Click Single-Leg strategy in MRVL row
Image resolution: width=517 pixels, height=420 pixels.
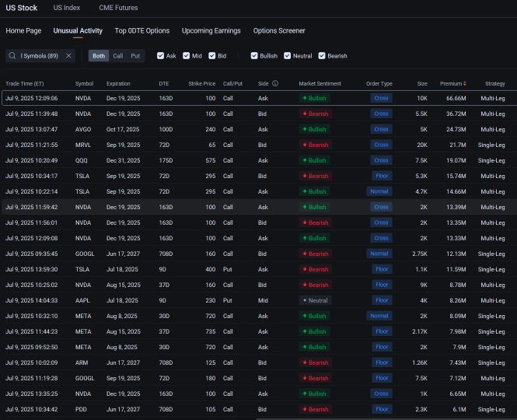[x=491, y=145]
